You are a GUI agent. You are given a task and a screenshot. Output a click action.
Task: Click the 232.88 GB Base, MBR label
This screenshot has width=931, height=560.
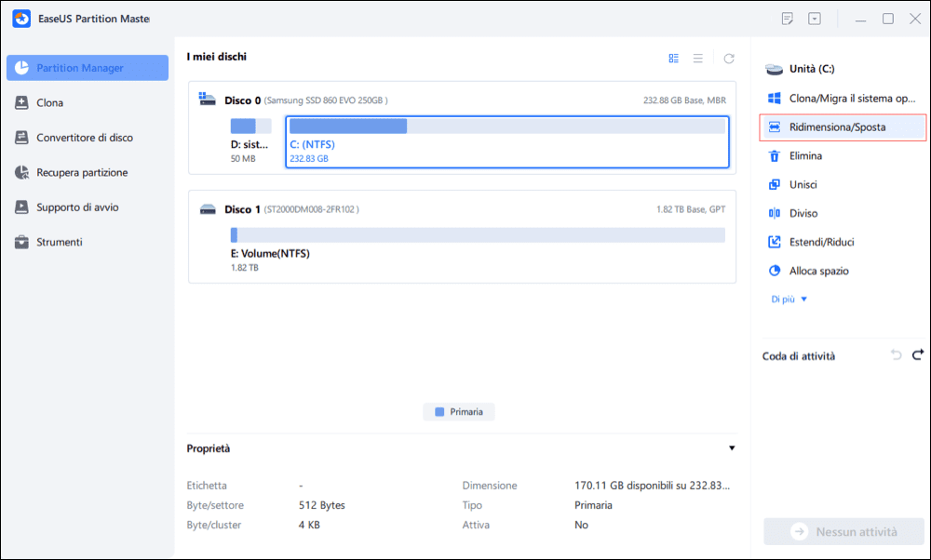tap(684, 100)
